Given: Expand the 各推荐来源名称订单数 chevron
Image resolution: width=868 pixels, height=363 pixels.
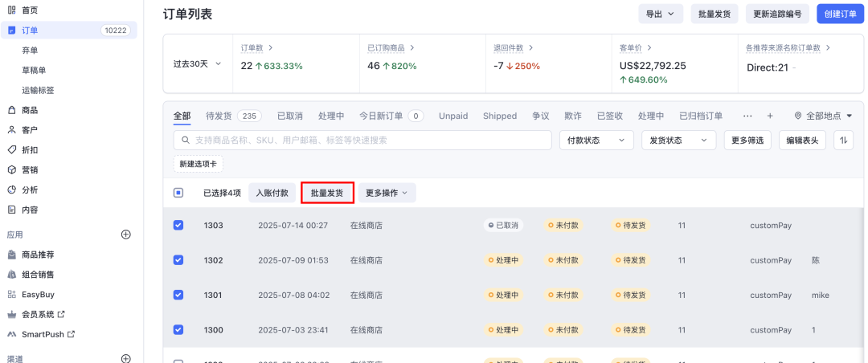Looking at the screenshot, I should (828, 48).
